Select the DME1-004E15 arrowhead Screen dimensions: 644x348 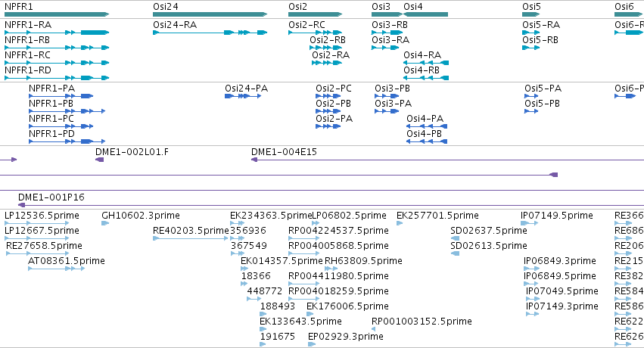click(254, 160)
